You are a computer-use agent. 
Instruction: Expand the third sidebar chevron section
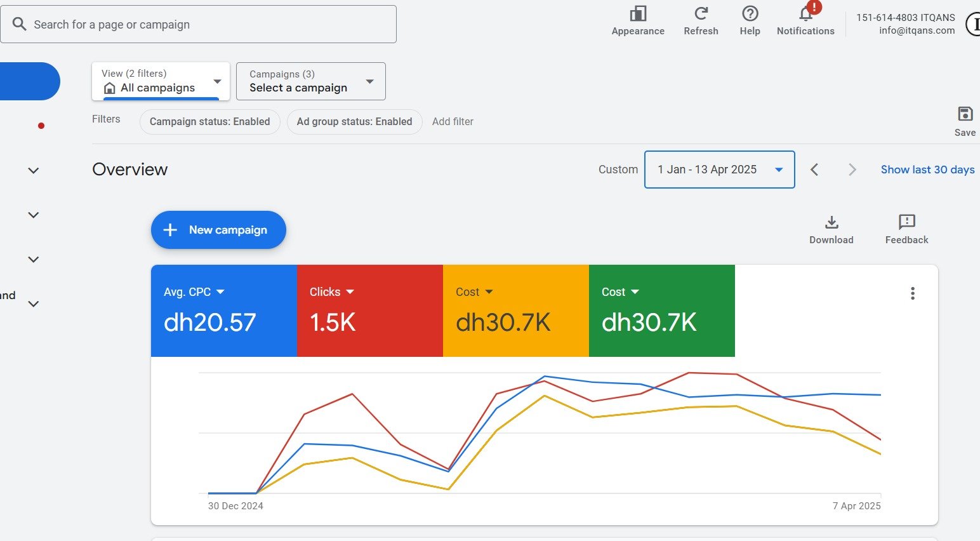34,259
